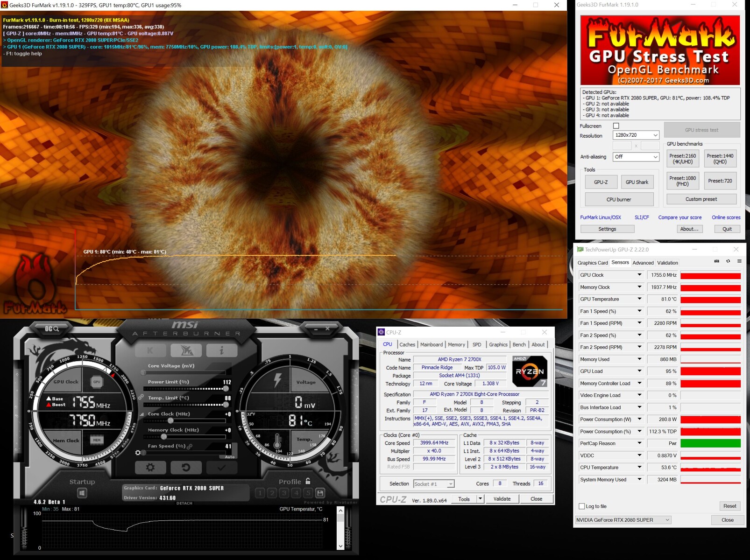
Task: Open Fan 1 Speed (RPM) sensor dropdown
Action: coord(639,323)
